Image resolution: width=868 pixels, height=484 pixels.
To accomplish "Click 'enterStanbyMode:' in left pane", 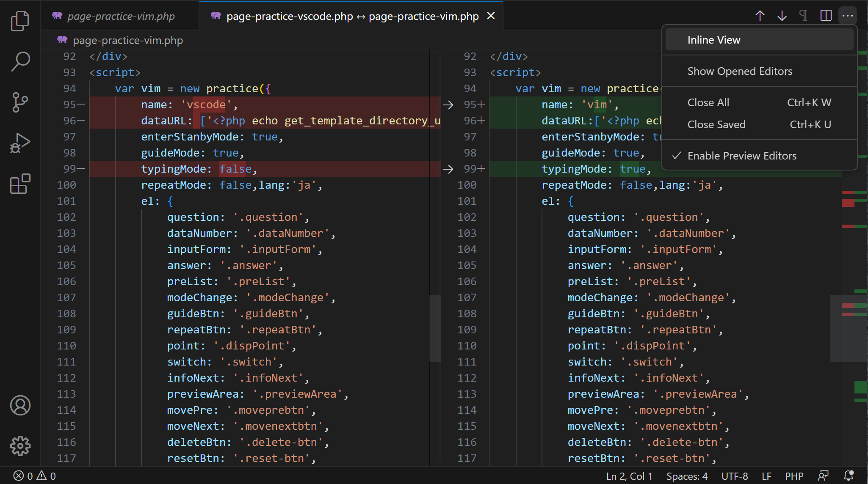I will click(x=193, y=137).
